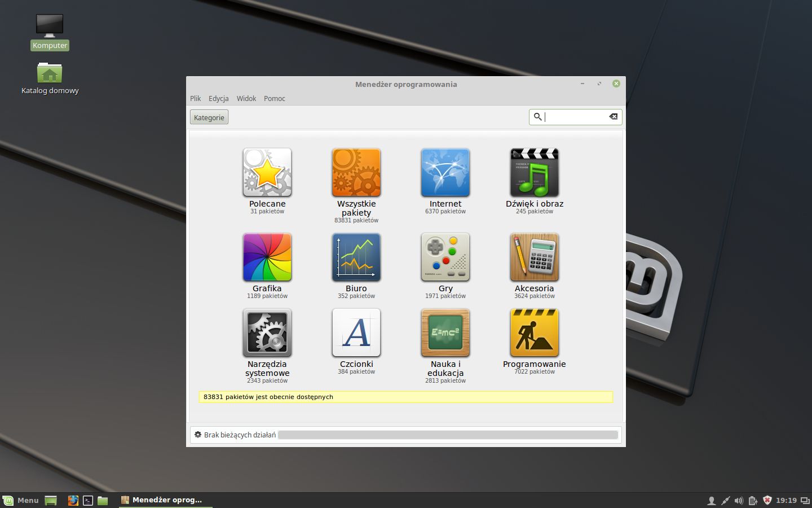Open the volume control tray icon
812x508 pixels.
pos(739,500)
